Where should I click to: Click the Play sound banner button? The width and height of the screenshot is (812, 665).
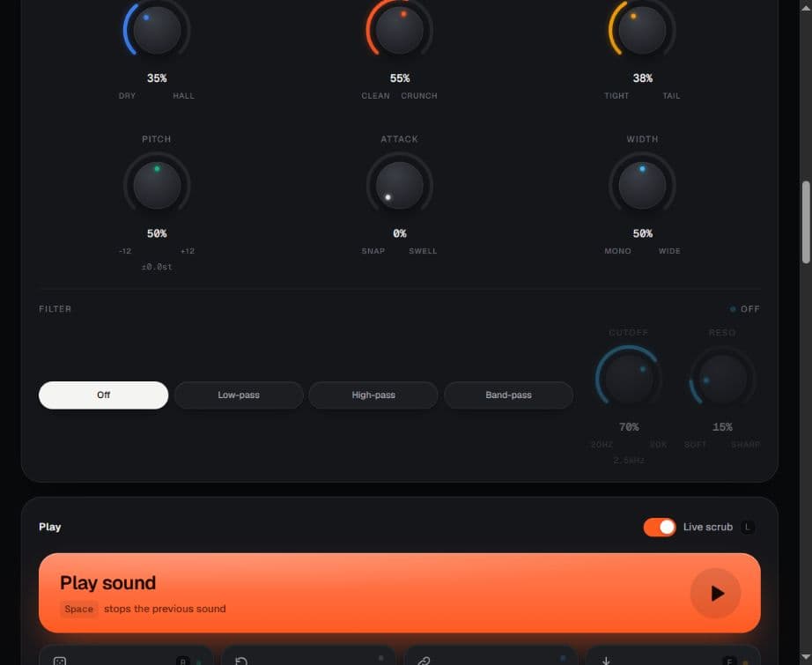click(399, 593)
